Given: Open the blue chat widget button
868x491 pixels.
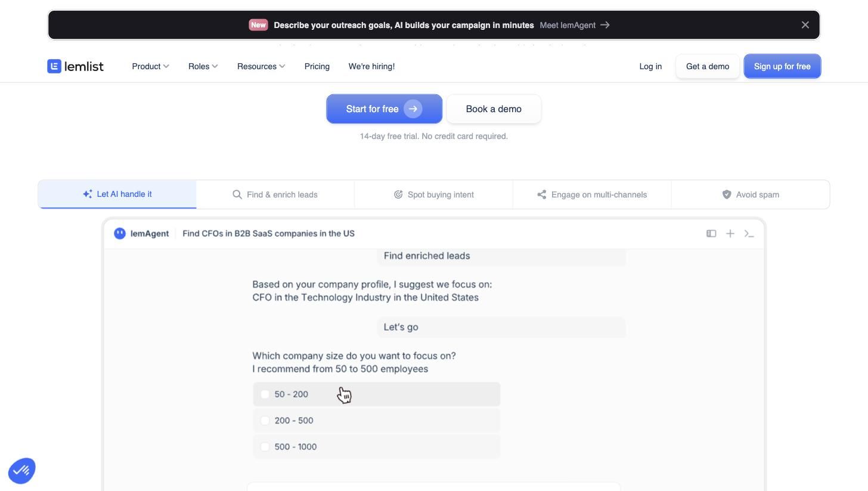Looking at the screenshot, I should point(22,471).
